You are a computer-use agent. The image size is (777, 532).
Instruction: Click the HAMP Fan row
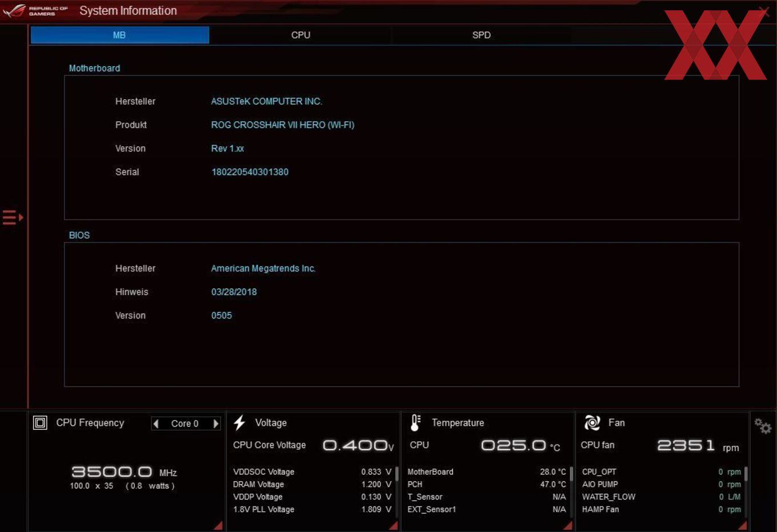[x=662, y=510]
